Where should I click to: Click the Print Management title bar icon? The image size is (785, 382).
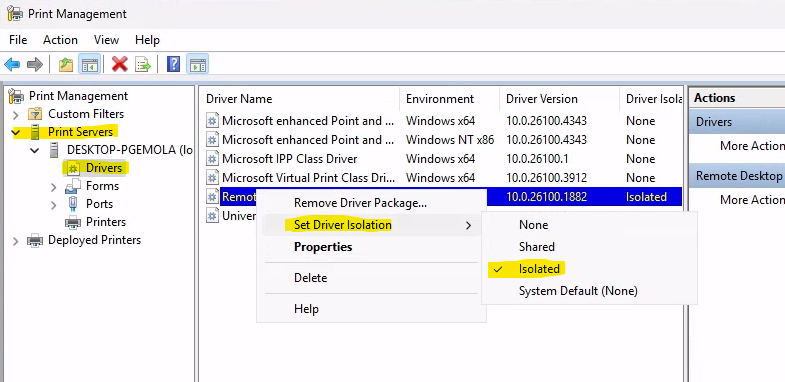(15, 14)
